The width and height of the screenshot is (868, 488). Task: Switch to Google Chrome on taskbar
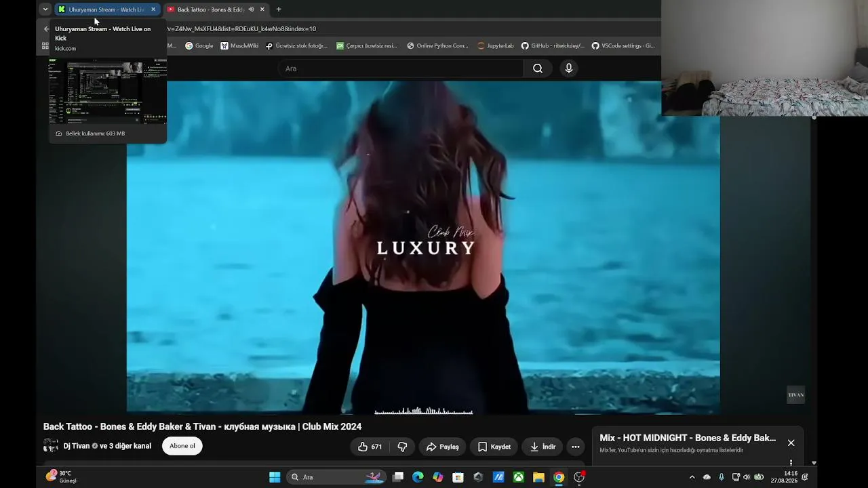tap(559, 477)
